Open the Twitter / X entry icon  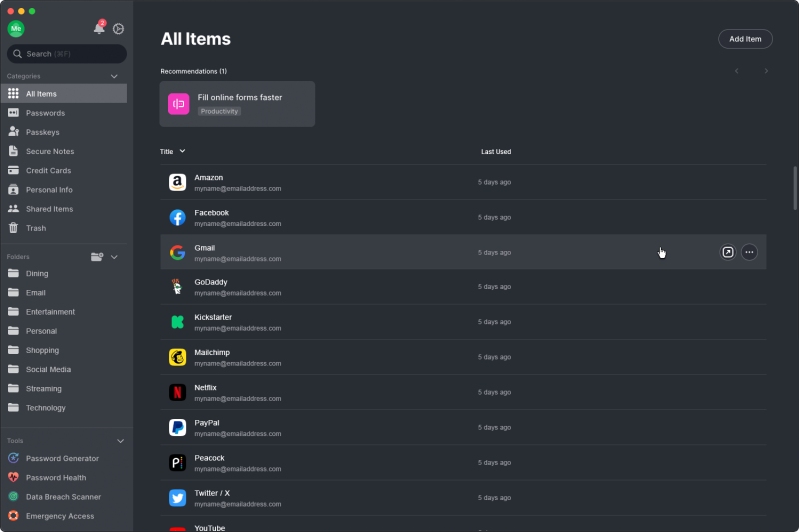point(178,498)
